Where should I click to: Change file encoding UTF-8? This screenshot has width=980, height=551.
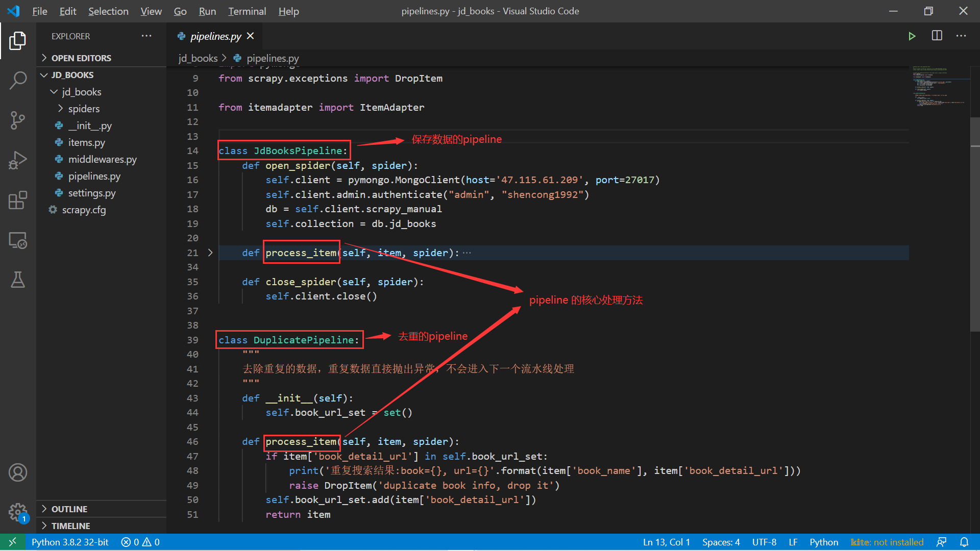[764, 542]
